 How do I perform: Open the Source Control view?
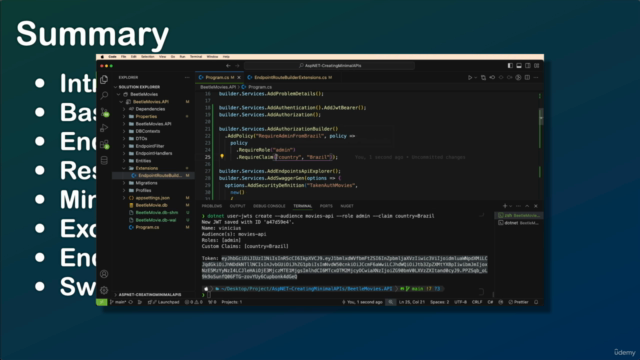tap(104, 112)
